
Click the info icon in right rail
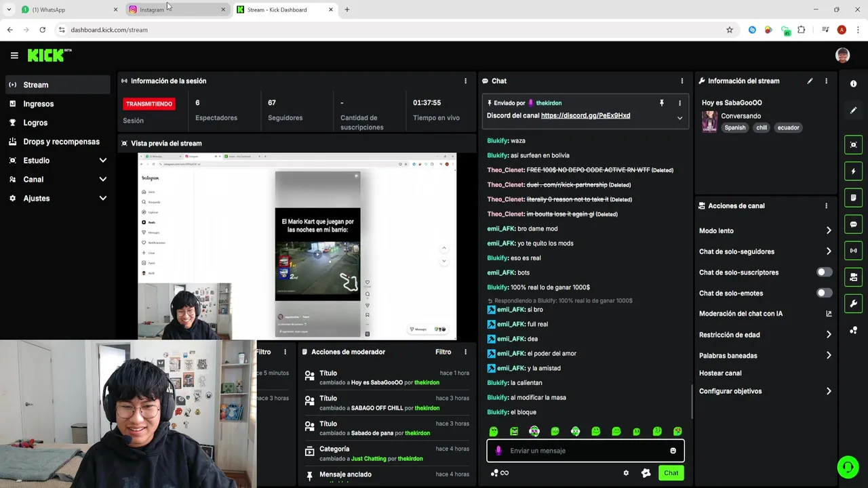click(x=853, y=83)
